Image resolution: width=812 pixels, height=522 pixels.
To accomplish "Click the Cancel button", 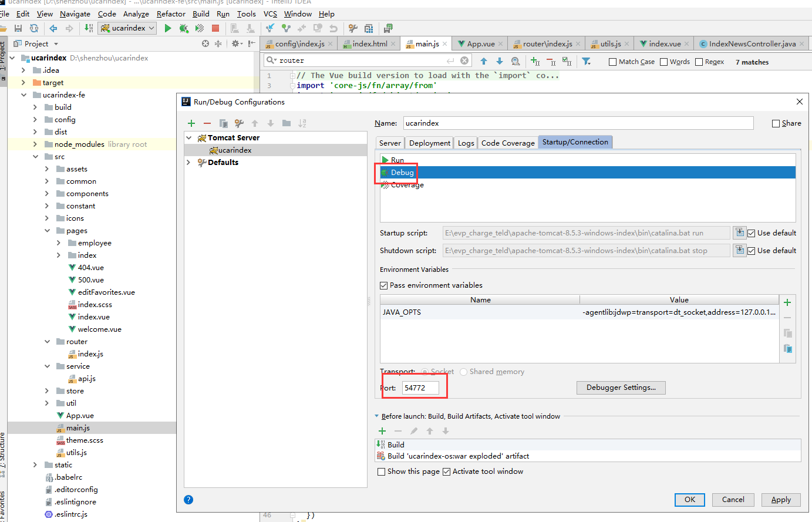I will click(x=733, y=500).
